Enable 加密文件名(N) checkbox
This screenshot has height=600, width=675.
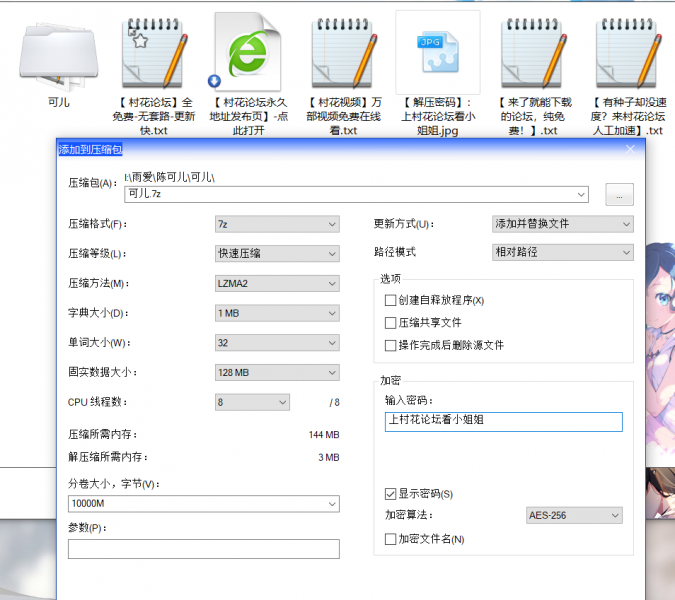point(390,539)
